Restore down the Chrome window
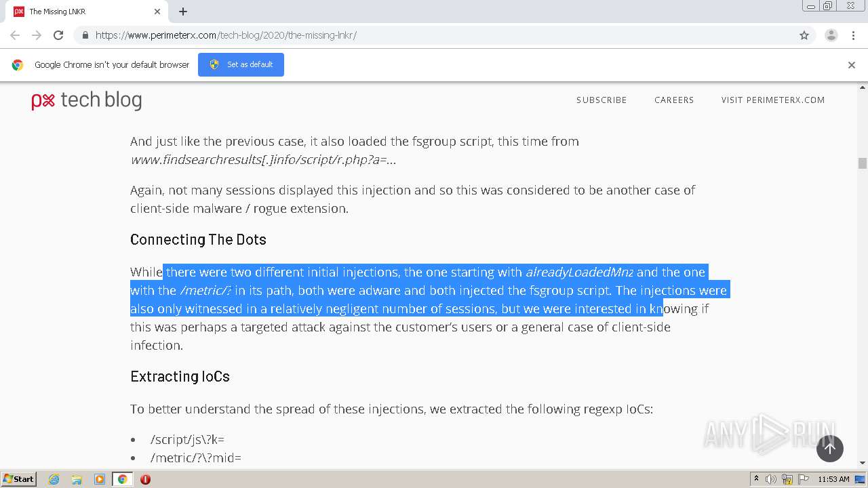Screen dimensions: 868x488 pyautogui.click(x=828, y=6)
